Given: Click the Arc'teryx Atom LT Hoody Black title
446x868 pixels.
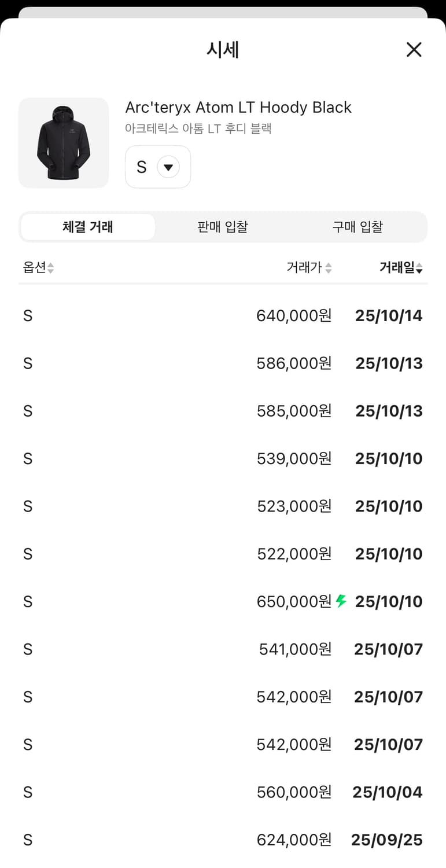Looking at the screenshot, I should coord(238,108).
